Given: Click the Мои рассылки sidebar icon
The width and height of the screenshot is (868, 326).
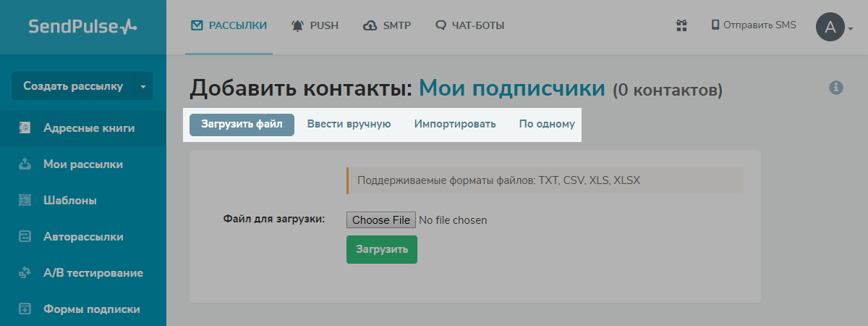Looking at the screenshot, I should coord(25,164).
